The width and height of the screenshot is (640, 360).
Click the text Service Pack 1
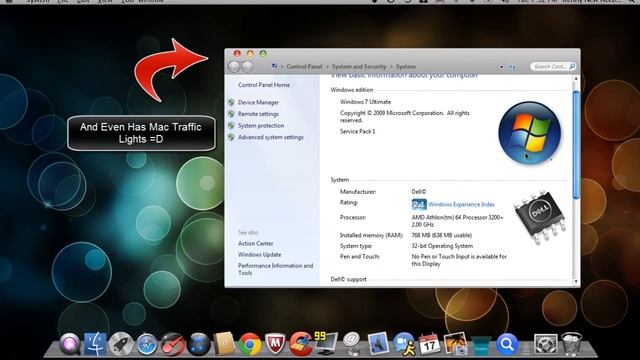pos(358,131)
